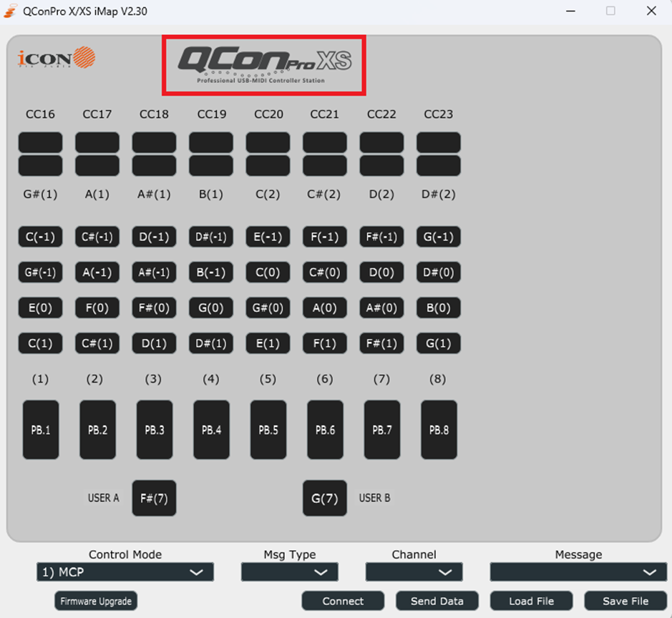The width and height of the screenshot is (672, 618).
Task: Select the F#(-1) button
Action: 382,237
